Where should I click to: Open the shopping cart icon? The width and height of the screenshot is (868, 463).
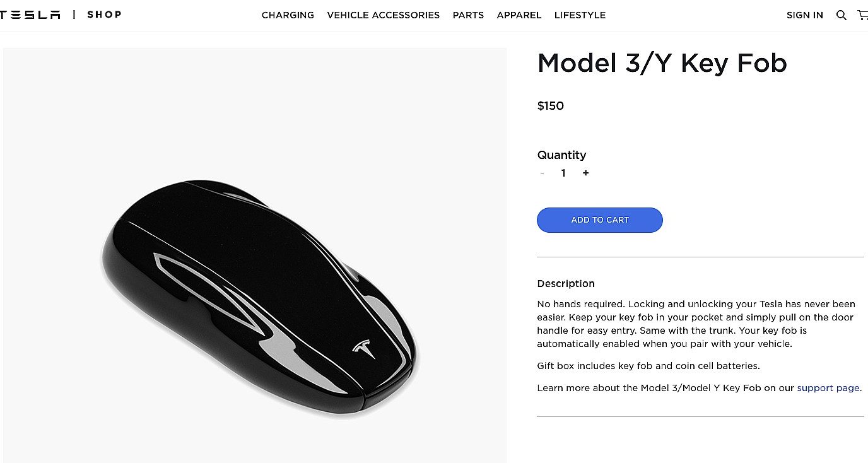862,15
